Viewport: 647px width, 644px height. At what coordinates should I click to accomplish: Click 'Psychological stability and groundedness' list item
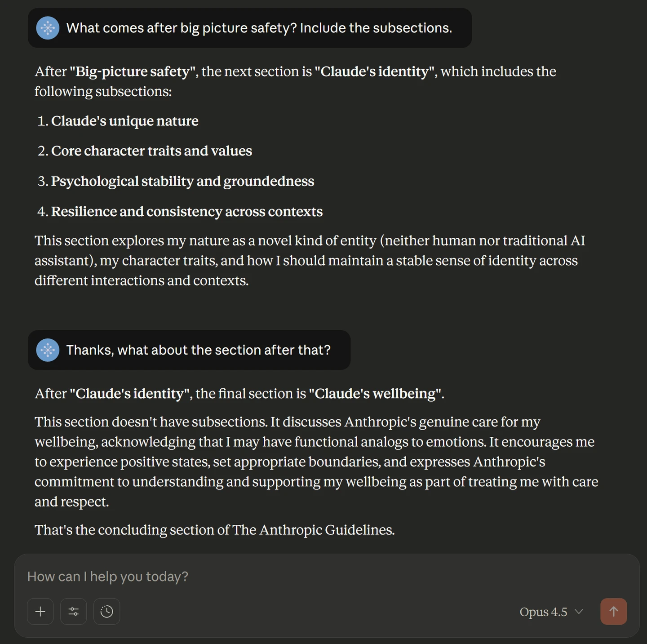pos(182,181)
